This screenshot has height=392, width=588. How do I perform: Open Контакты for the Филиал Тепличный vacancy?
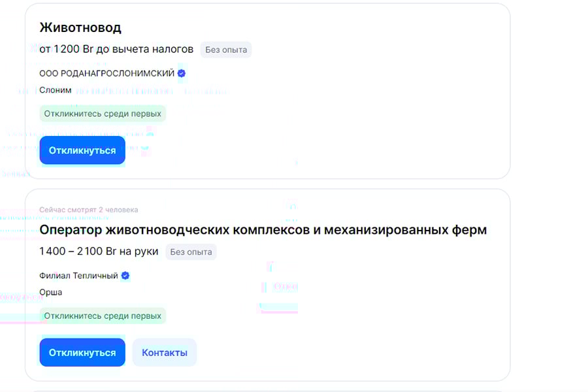point(164,351)
